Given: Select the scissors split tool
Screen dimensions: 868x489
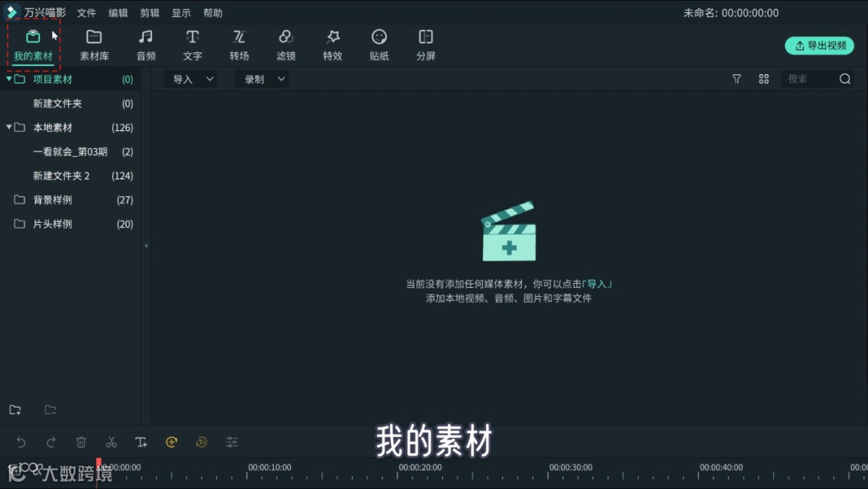Looking at the screenshot, I should tap(111, 442).
